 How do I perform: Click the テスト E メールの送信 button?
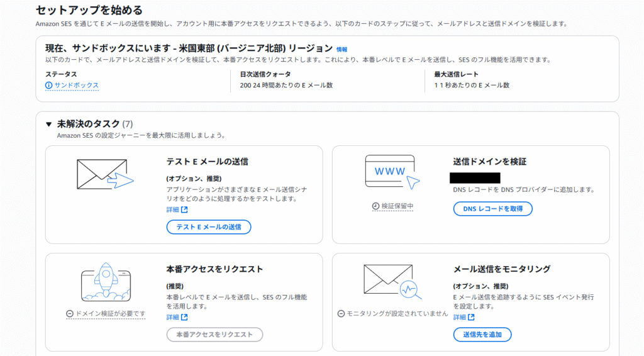point(209,226)
